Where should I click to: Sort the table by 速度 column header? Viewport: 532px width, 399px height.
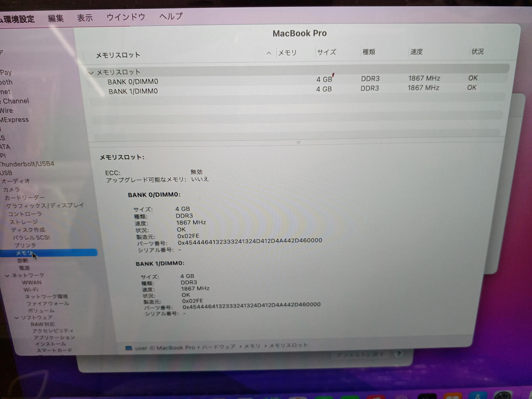click(x=416, y=52)
